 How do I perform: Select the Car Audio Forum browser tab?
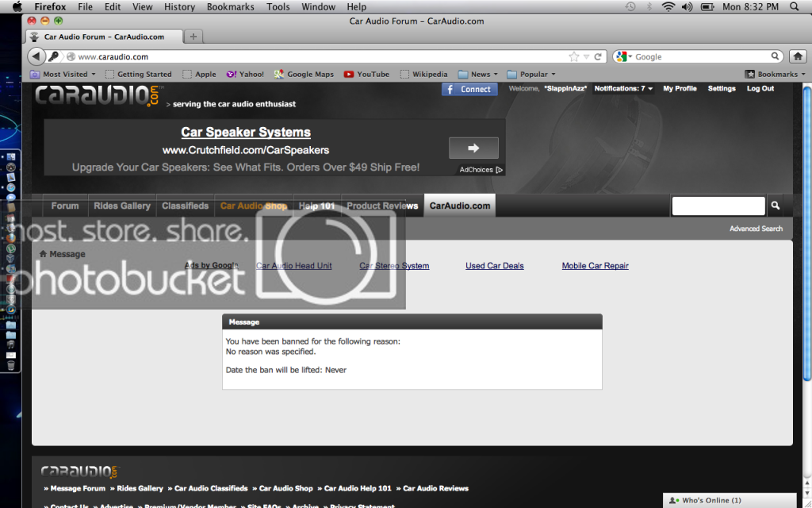pos(104,37)
